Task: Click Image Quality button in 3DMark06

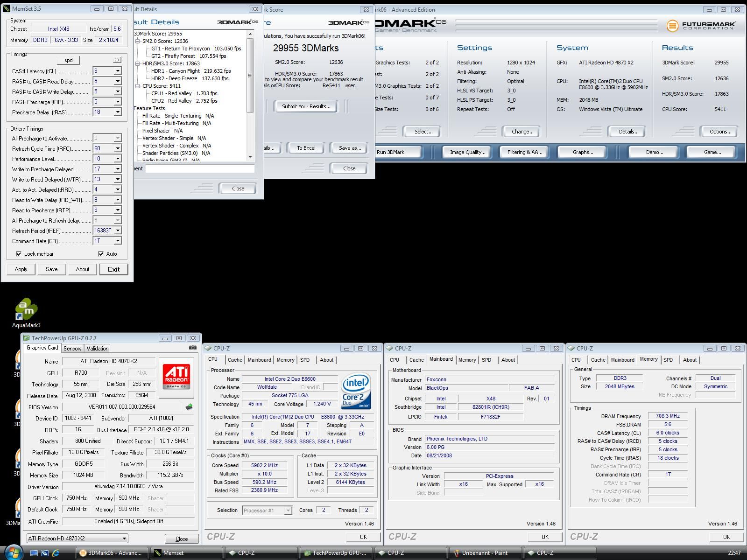Action: pos(467,152)
